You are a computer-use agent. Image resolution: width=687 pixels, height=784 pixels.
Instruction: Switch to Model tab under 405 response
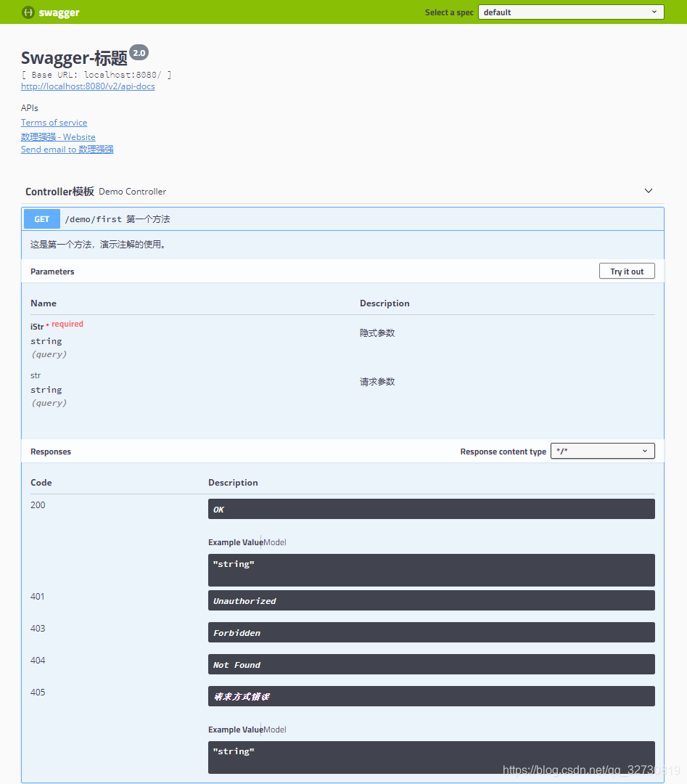275,730
